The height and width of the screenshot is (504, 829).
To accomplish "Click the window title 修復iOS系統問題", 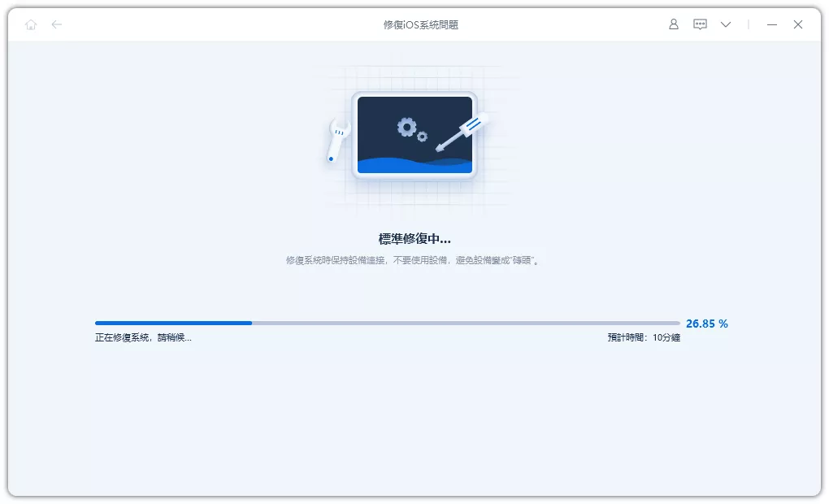I will [420, 24].
